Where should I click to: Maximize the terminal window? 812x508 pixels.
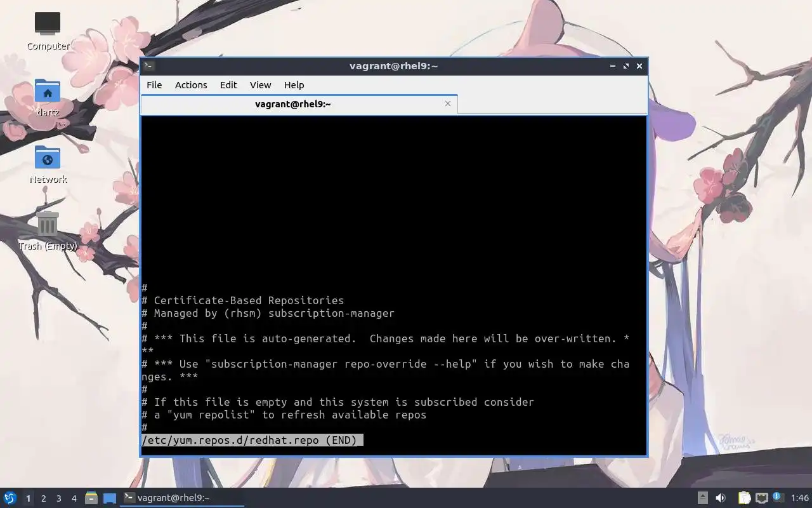click(626, 66)
